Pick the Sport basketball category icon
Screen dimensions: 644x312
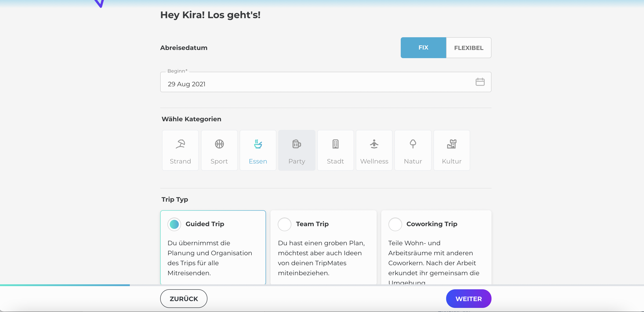(x=219, y=144)
